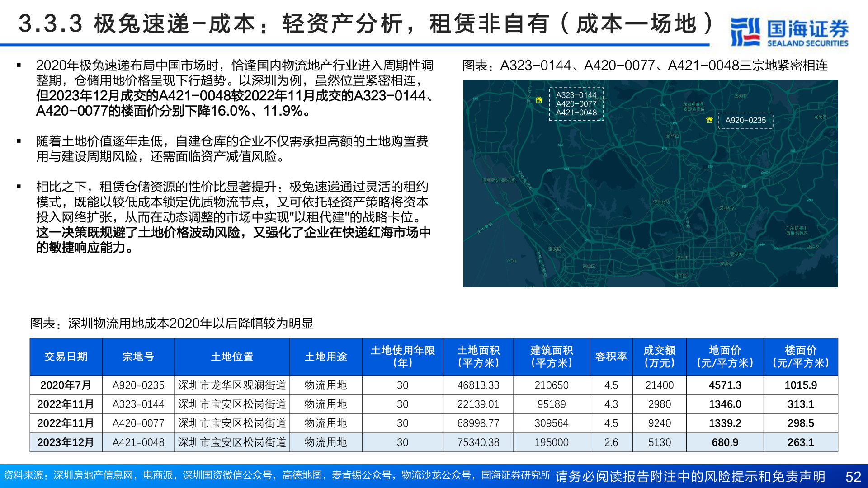Select the 交易日期 table header
This screenshot has width=868, height=488.
coord(66,357)
